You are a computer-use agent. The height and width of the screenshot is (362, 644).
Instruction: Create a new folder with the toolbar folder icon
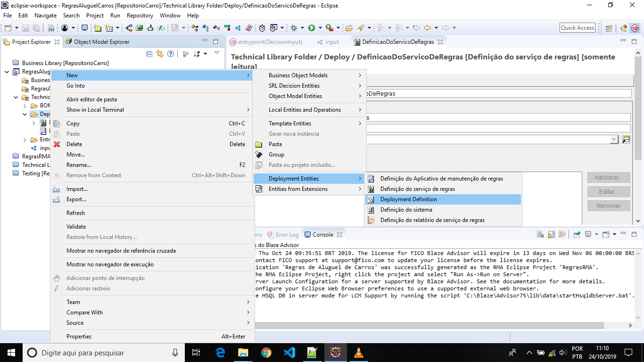point(97,27)
